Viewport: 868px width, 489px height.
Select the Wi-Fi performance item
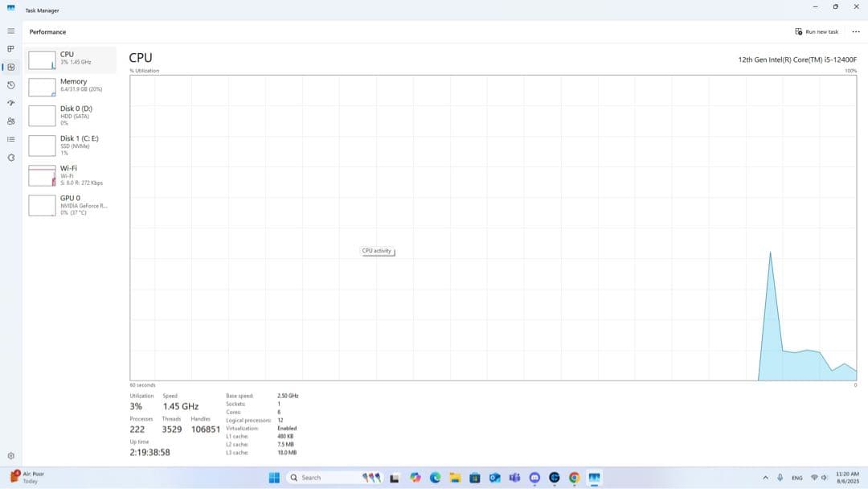[69, 175]
